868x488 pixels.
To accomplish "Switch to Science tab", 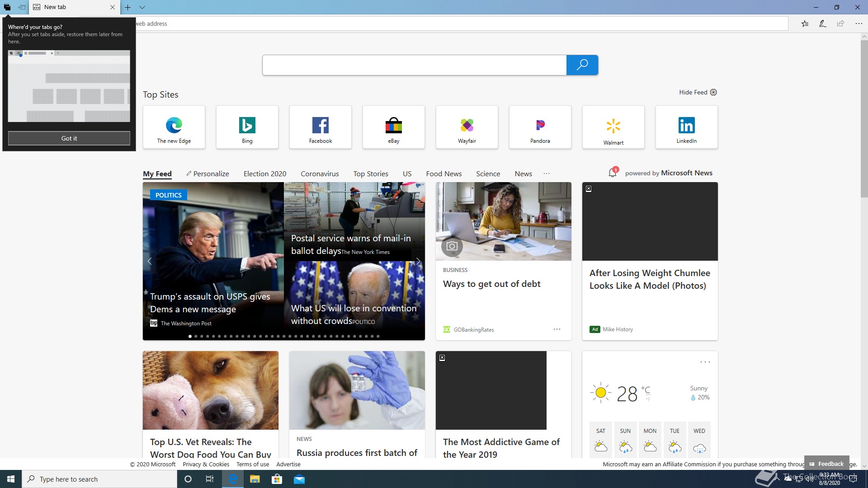I will coord(488,174).
